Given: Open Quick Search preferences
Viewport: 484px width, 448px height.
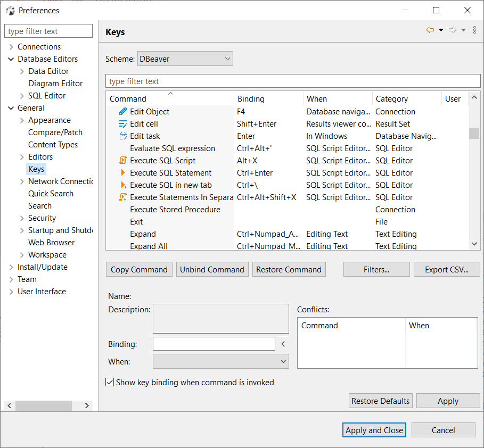Looking at the screenshot, I should [x=51, y=194].
